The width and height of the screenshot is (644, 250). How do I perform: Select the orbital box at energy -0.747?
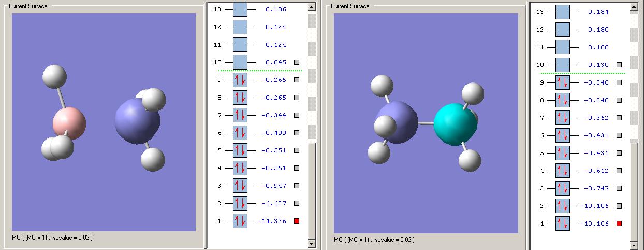(x=562, y=188)
